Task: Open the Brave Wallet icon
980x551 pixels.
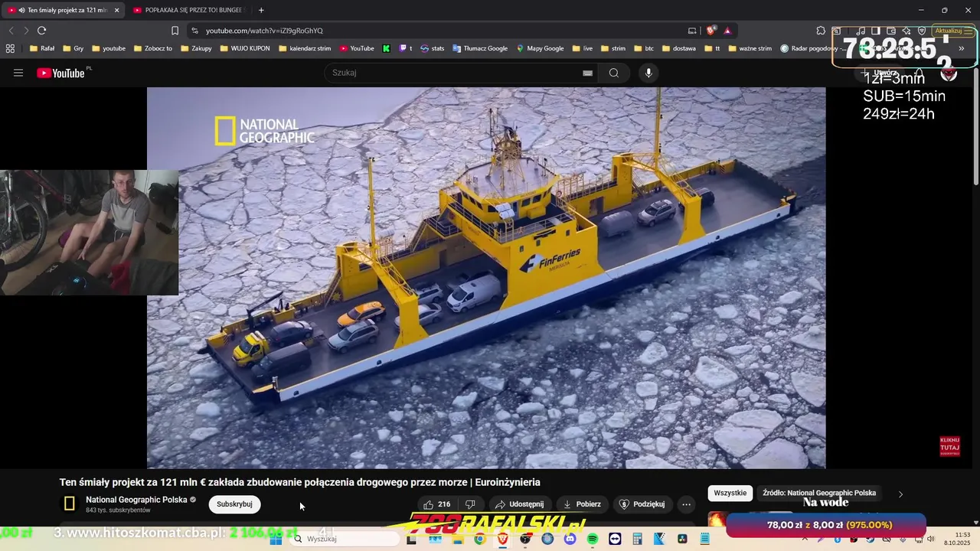Action: (891, 31)
